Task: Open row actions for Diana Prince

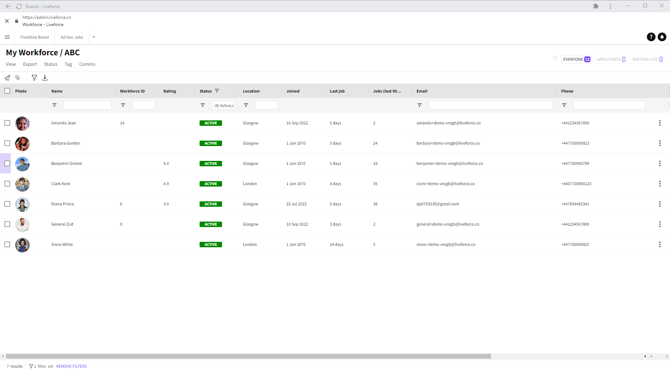Action: tap(660, 204)
